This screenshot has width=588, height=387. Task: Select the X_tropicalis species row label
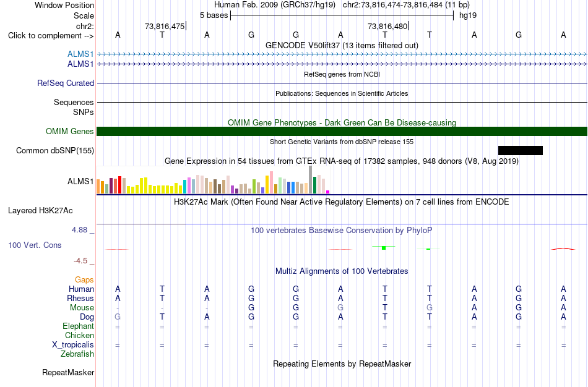pyautogui.click(x=73, y=345)
